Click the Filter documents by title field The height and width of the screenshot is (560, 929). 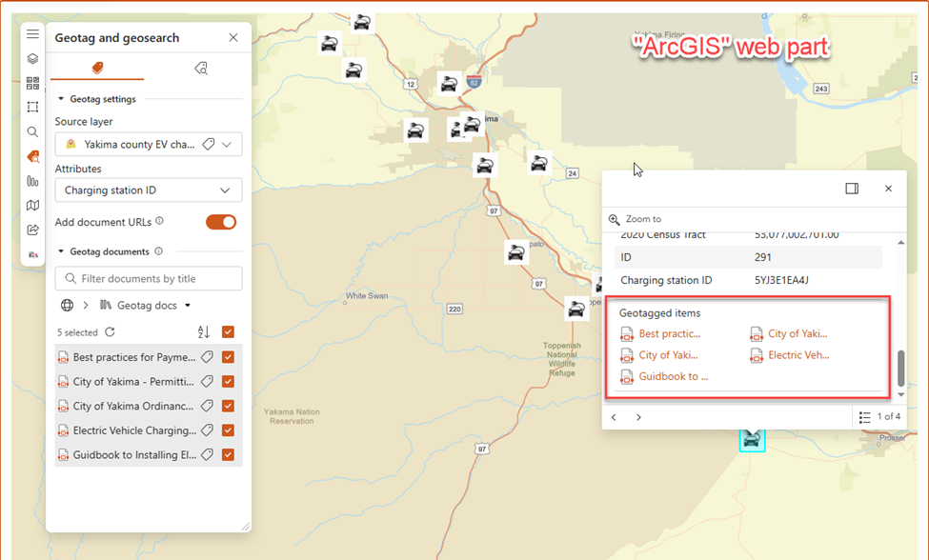click(148, 278)
